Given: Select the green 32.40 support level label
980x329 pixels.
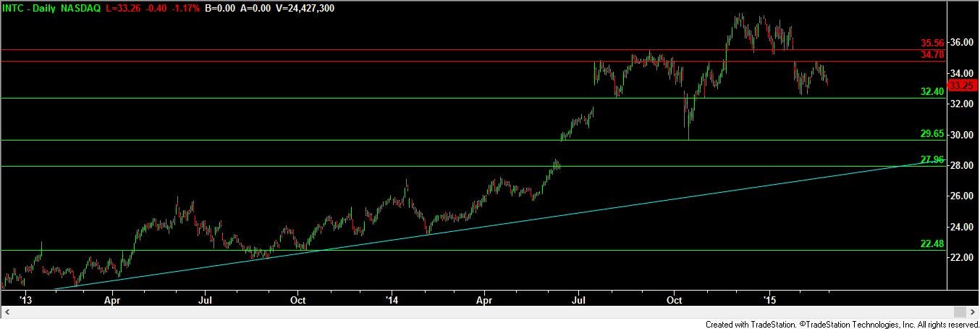Looking at the screenshot, I should point(932,92).
